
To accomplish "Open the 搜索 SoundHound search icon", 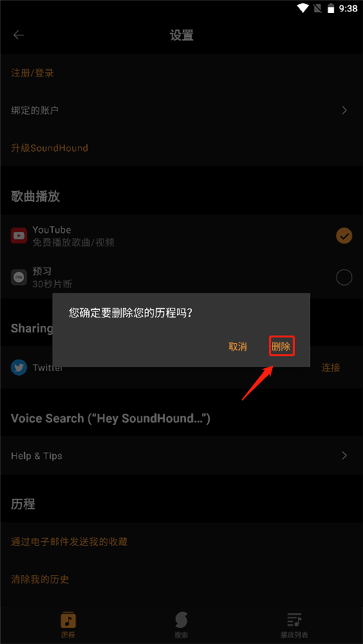I will coord(181,620).
